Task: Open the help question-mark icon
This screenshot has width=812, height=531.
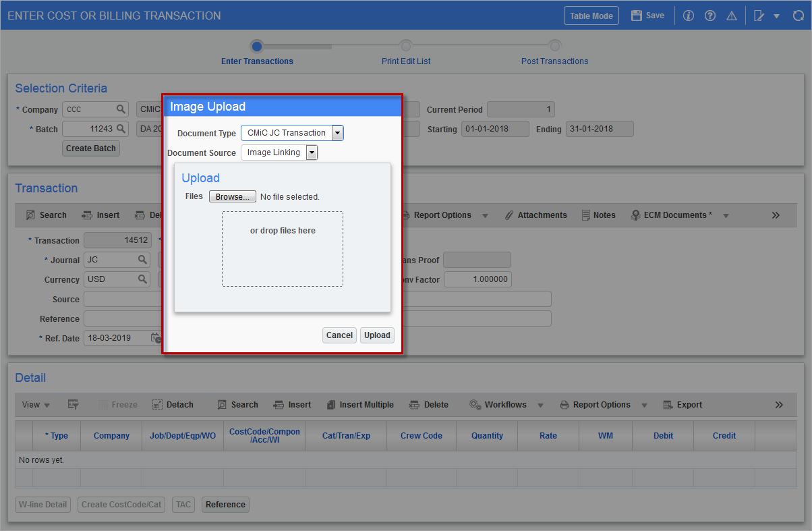Action: (709, 15)
